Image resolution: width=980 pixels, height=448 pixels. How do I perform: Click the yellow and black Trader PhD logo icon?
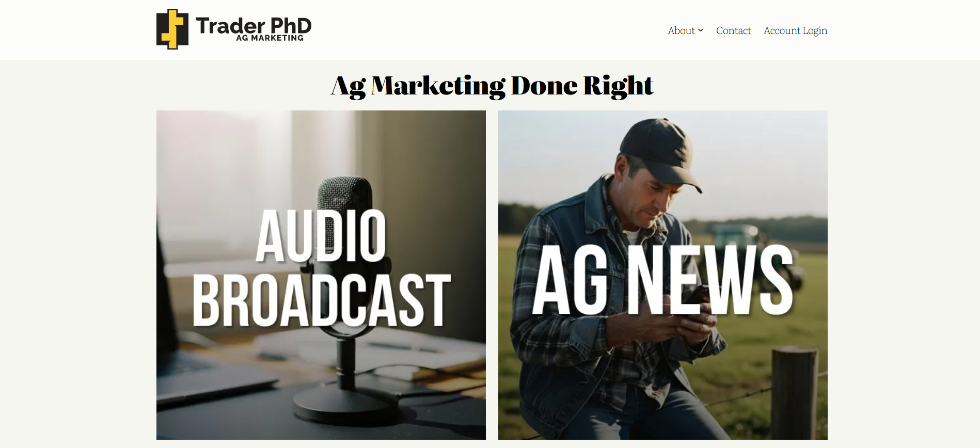pyautogui.click(x=172, y=29)
